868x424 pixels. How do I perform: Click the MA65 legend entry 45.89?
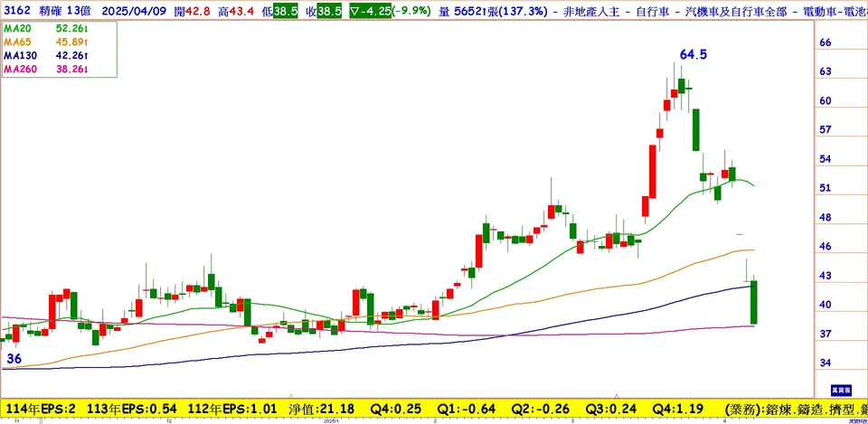click(46, 42)
